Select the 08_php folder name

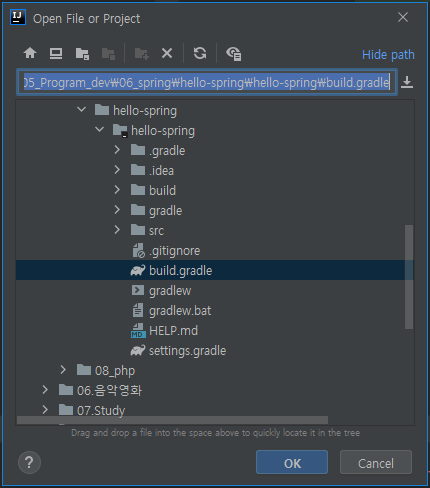click(x=115, y=371)
